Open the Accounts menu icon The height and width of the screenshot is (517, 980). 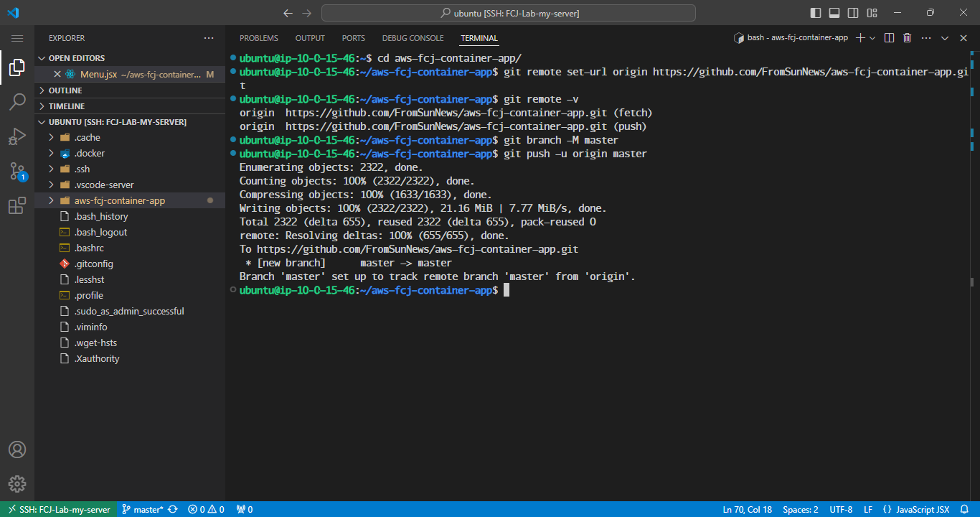tap(17, 450)
